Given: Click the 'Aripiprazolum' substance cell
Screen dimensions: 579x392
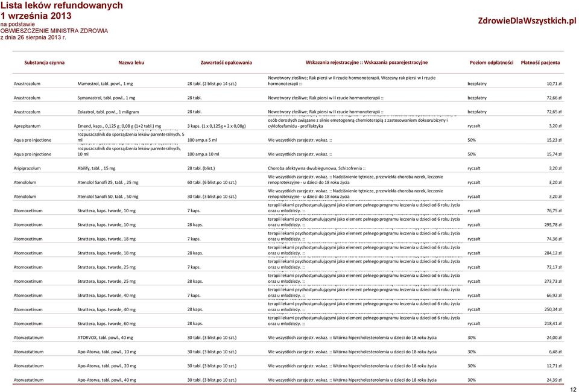Looking at the screenshot, I should tap(27, 168).
